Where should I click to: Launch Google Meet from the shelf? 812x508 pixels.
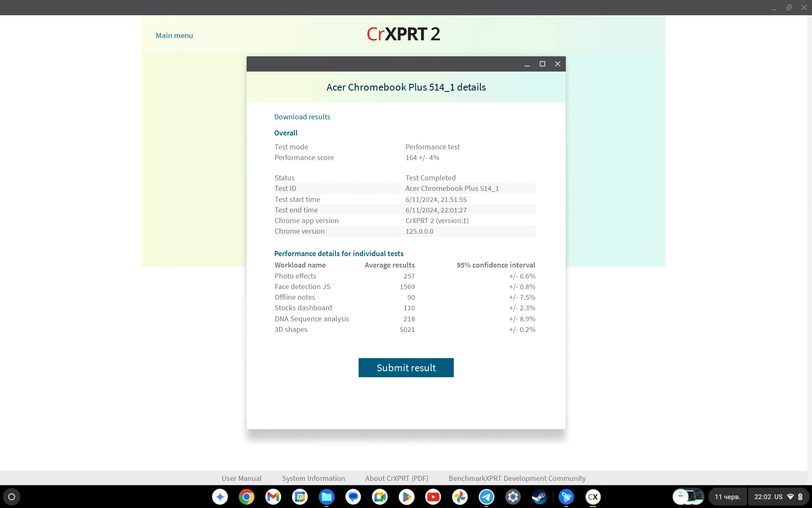[380, 497]
